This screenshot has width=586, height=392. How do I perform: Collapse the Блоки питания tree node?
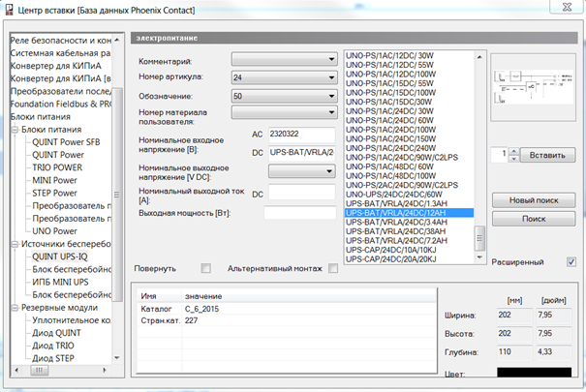tap(15, 130)
